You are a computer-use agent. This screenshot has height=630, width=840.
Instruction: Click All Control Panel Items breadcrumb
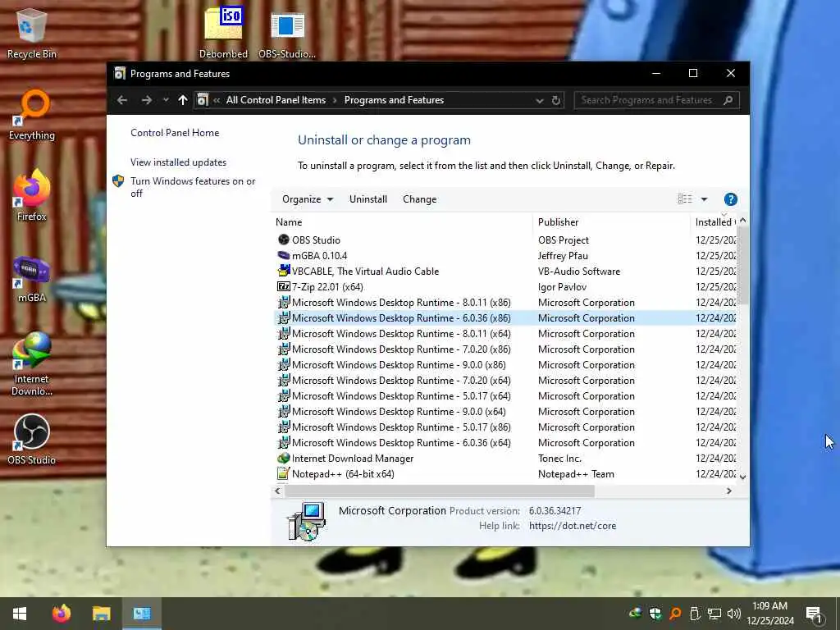tap(276, 100)
